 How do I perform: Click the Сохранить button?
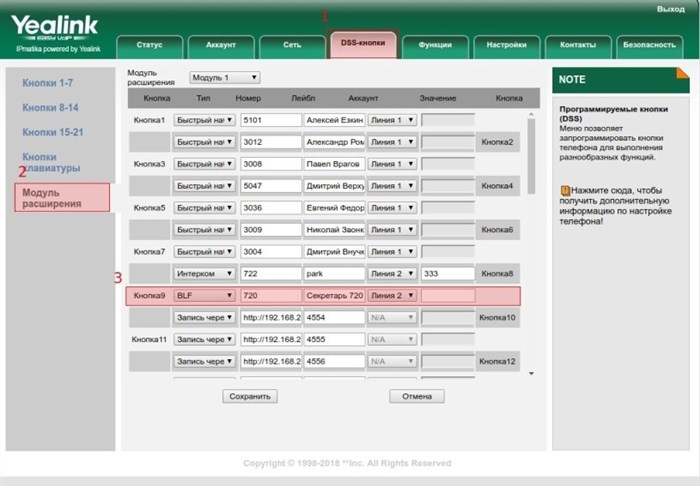tap(250, 396)
